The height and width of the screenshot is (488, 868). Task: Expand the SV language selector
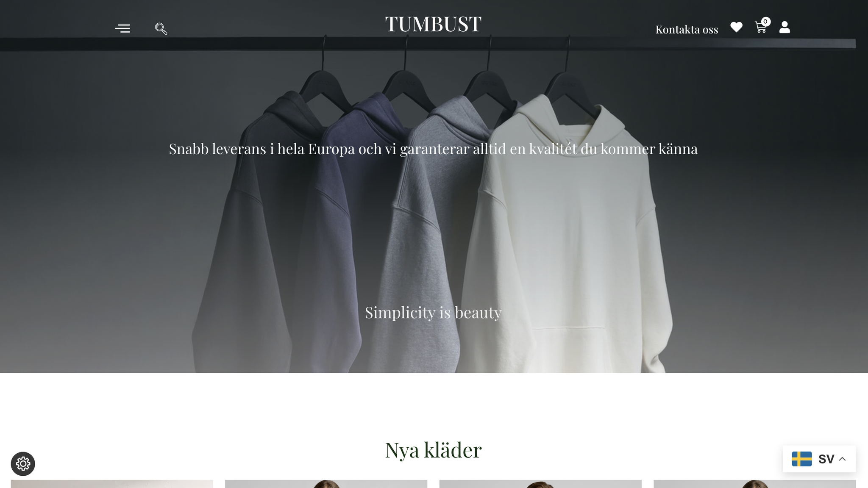tap(819, 459)
